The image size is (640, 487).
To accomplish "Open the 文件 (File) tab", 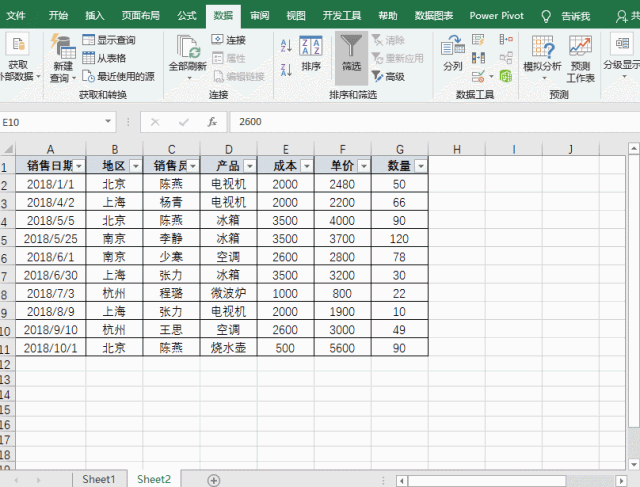I will coord(16,16).
